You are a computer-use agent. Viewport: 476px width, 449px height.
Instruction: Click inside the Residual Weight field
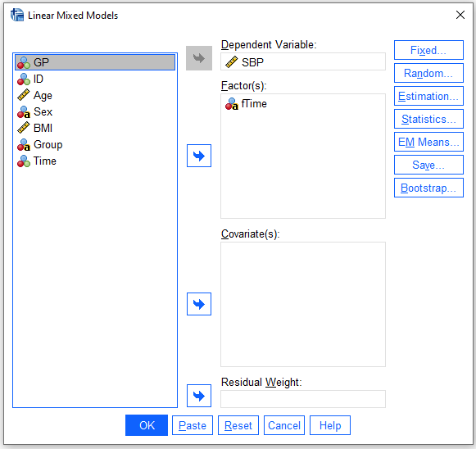[303, 399]
